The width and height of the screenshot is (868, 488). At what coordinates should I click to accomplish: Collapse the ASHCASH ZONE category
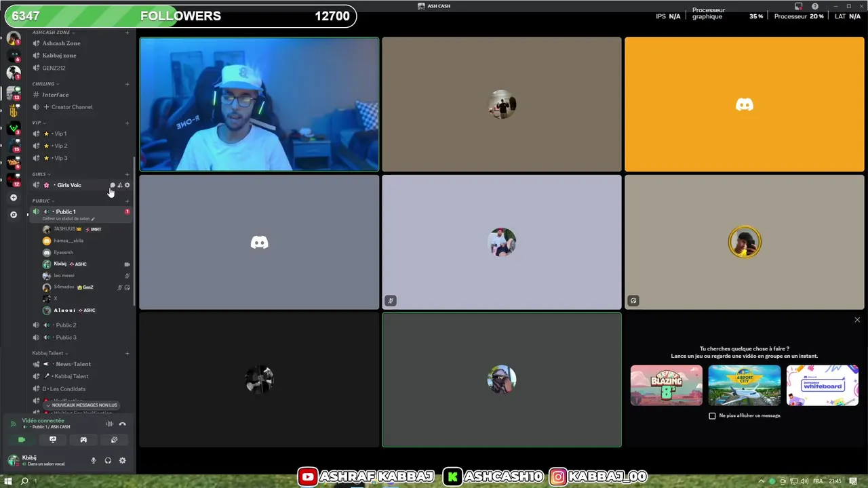pyautogui.click(x=53, y=33)
